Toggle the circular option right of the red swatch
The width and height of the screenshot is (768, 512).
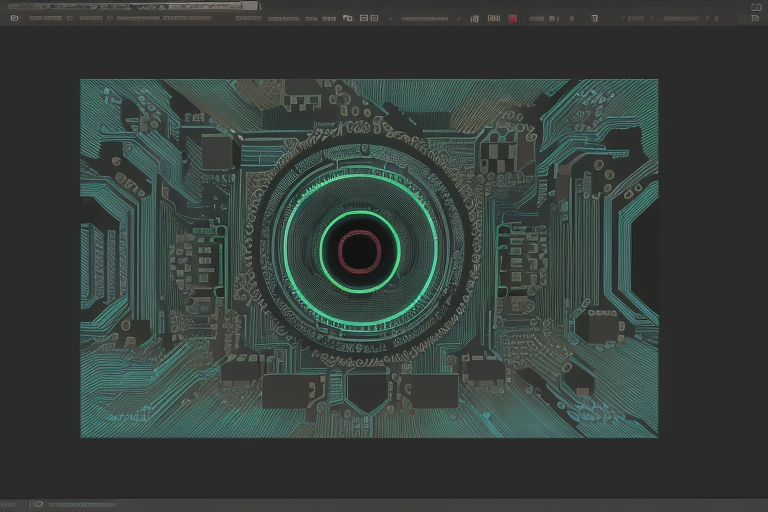coord(554,18)
